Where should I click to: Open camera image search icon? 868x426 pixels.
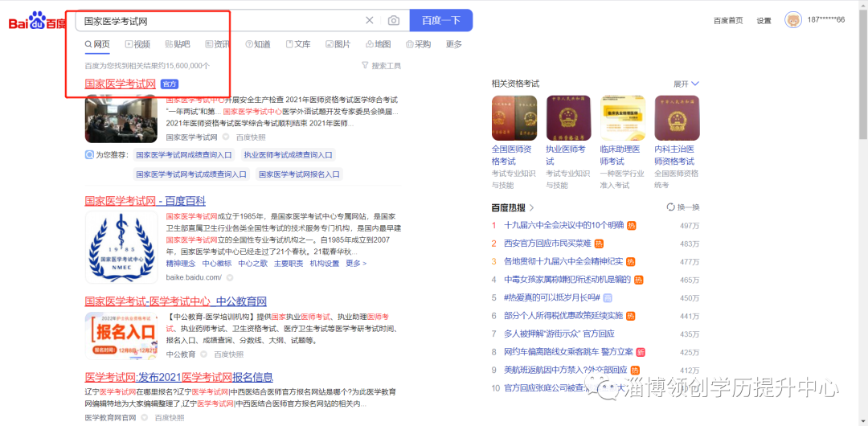(x=394, y=21)
